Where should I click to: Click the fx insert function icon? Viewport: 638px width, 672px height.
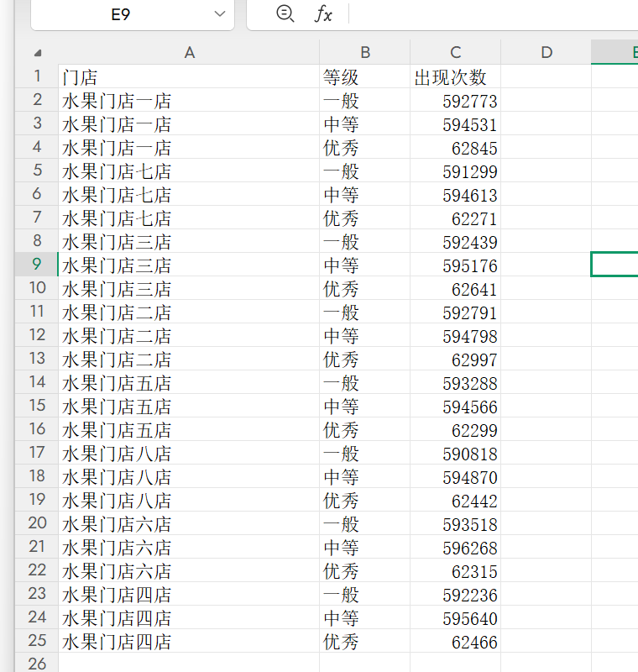[x=323, y=14]
